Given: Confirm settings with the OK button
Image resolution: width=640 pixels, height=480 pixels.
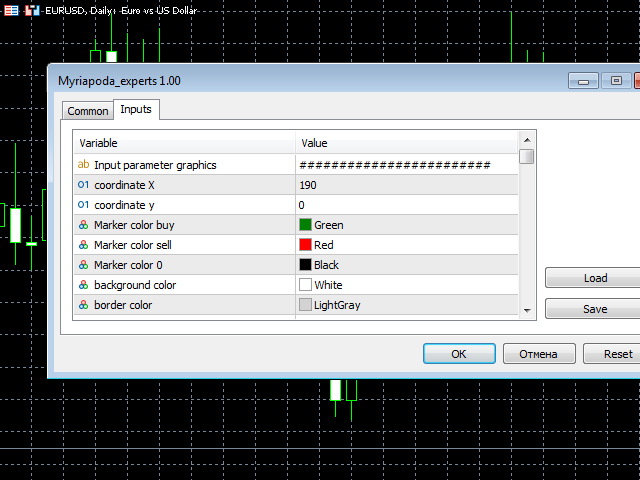Looking at the screenshot, I should (459, 353).
